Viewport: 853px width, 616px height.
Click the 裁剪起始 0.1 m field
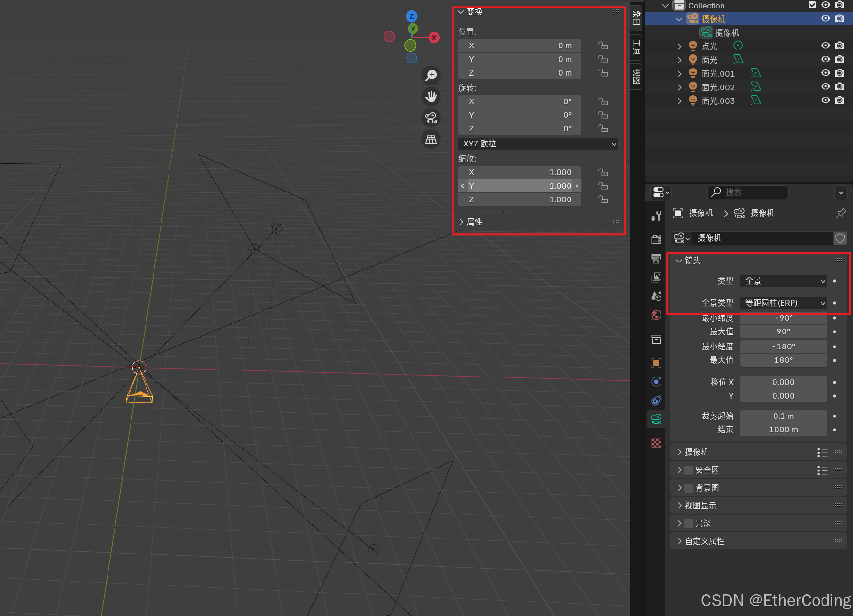point(784,416)
